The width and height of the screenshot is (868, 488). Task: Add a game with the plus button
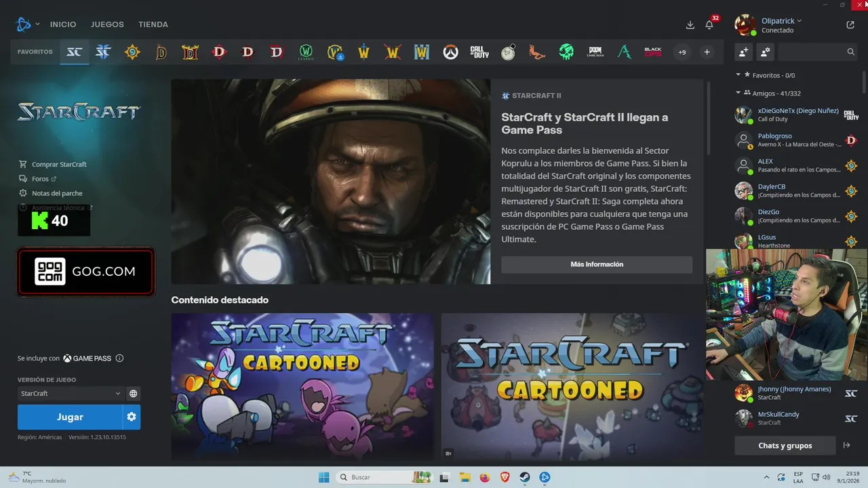tap(707, 52)
